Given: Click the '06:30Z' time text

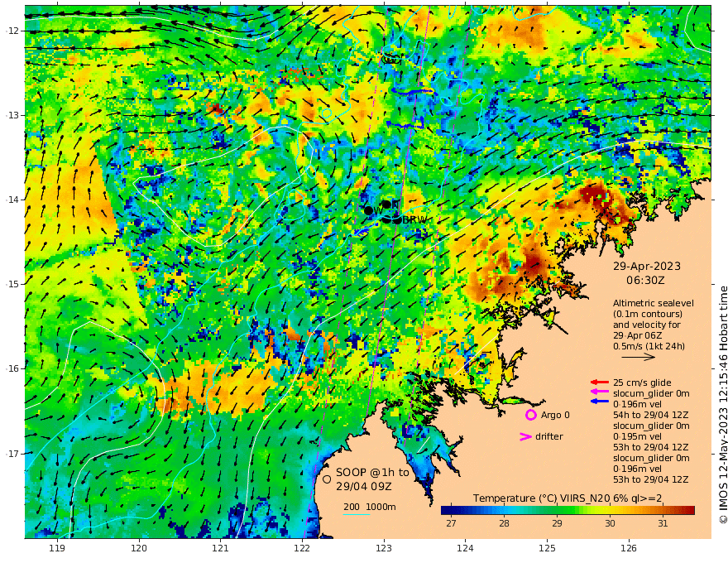Looking at the screenshot, I should point(645,281).
